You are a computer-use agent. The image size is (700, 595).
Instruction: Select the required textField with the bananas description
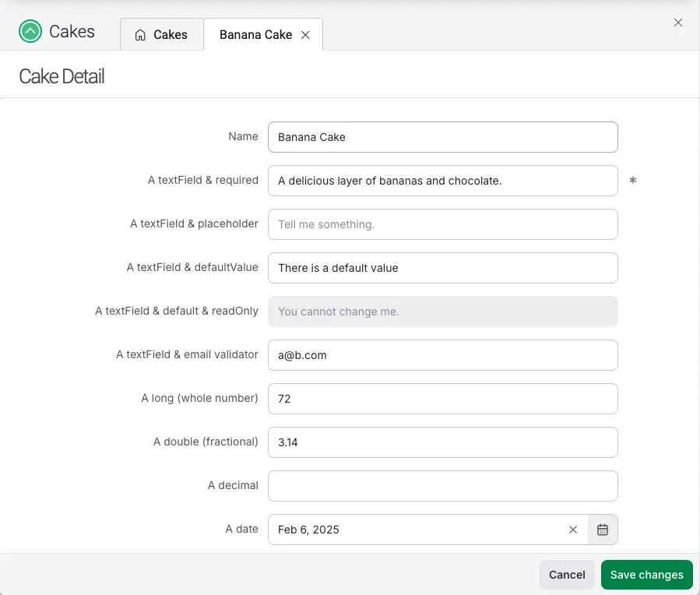(442, 181)
